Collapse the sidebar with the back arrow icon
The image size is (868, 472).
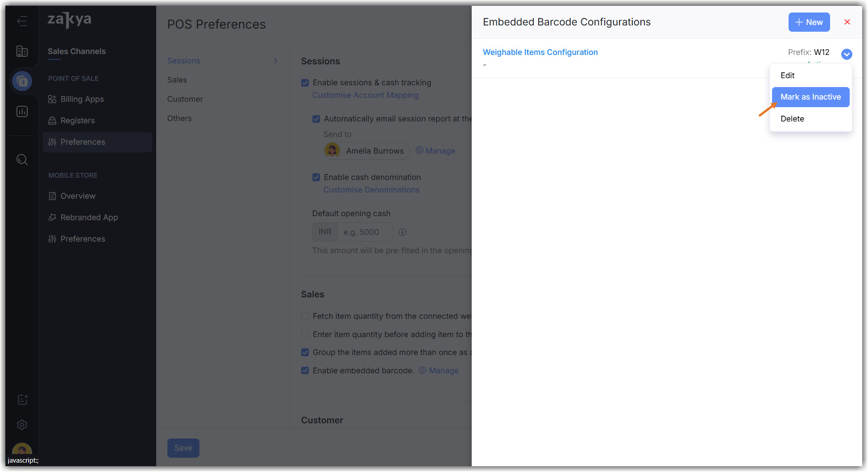(x=22, y=21)
